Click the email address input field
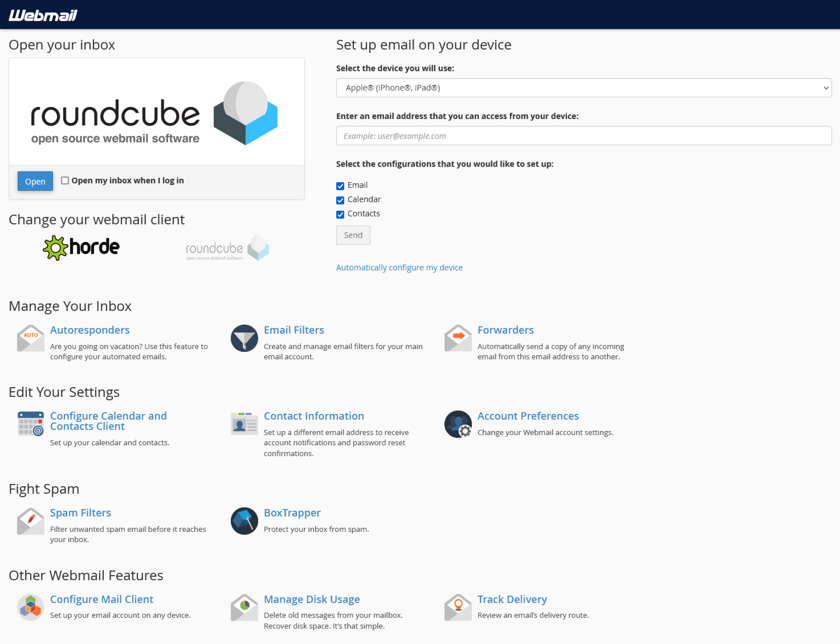840x644 pixels. [584, 135]
